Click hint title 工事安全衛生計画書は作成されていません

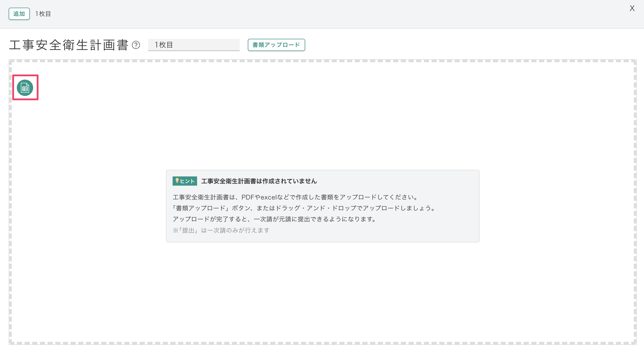click(x=259, y=181)
